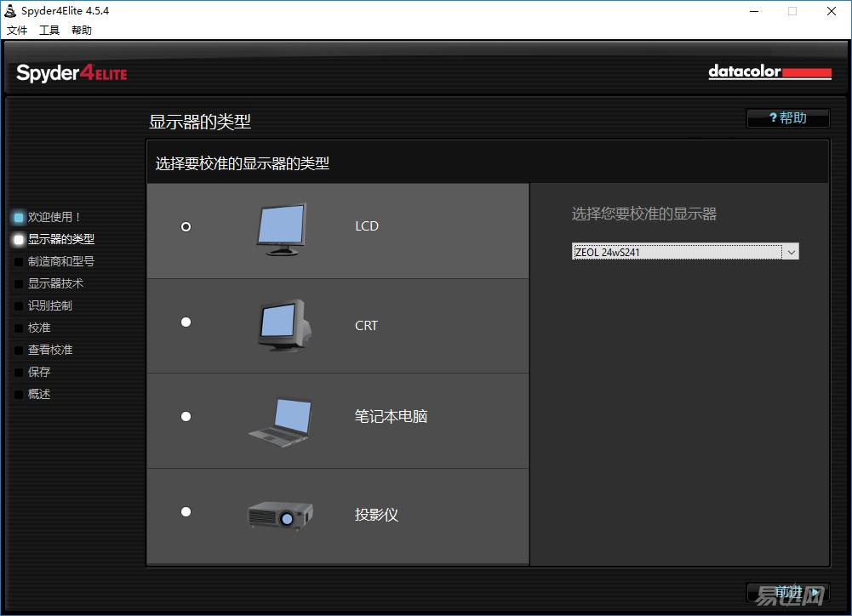Click the ?帮助 help button

787,118
